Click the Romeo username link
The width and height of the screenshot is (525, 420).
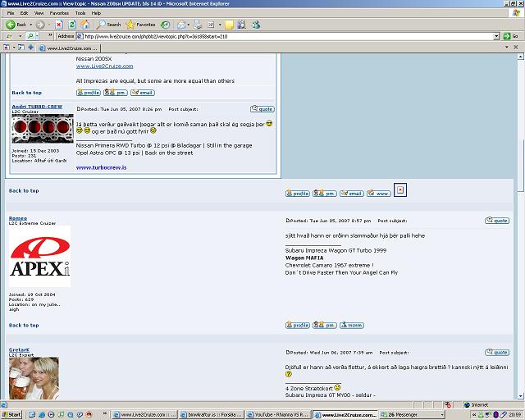pos(17,218)
